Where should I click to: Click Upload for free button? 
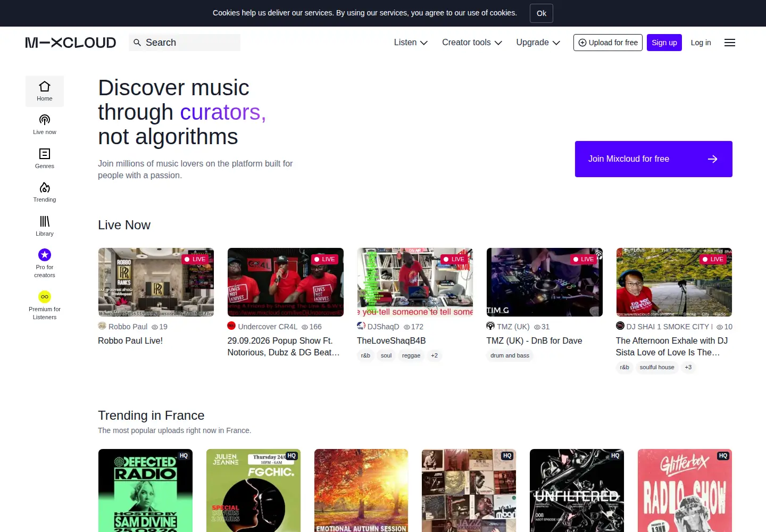click(608, 43)
